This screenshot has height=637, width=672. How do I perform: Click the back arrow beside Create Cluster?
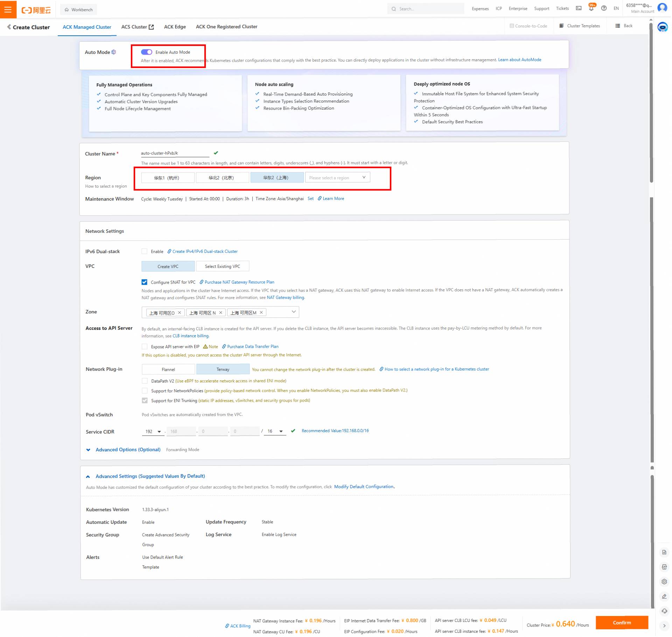tap(9, 27)
